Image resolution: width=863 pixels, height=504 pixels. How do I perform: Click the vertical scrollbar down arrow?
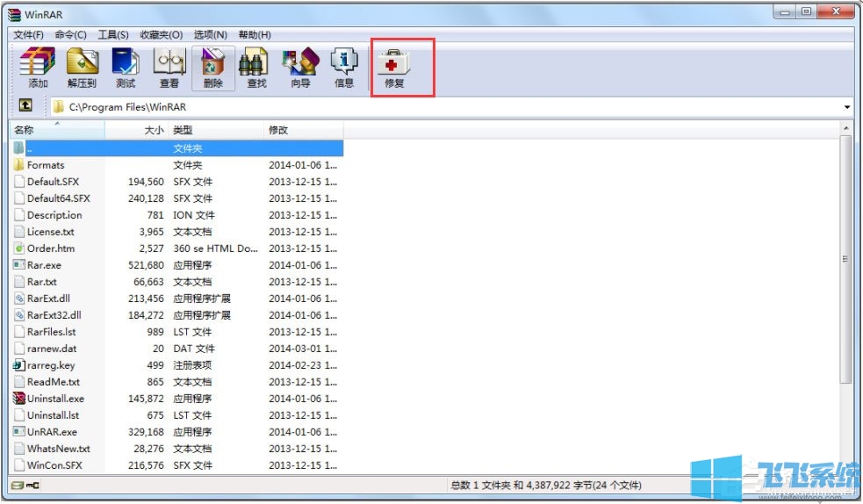point(846,469)
